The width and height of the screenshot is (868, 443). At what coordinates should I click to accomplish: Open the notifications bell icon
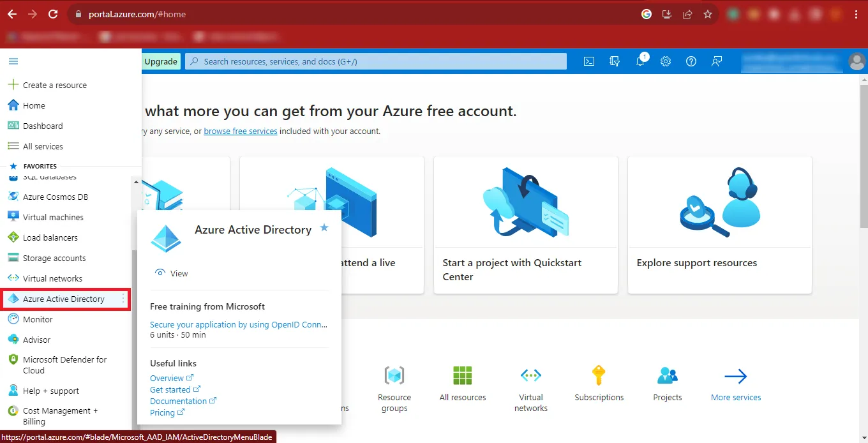[x=640, y=61]
